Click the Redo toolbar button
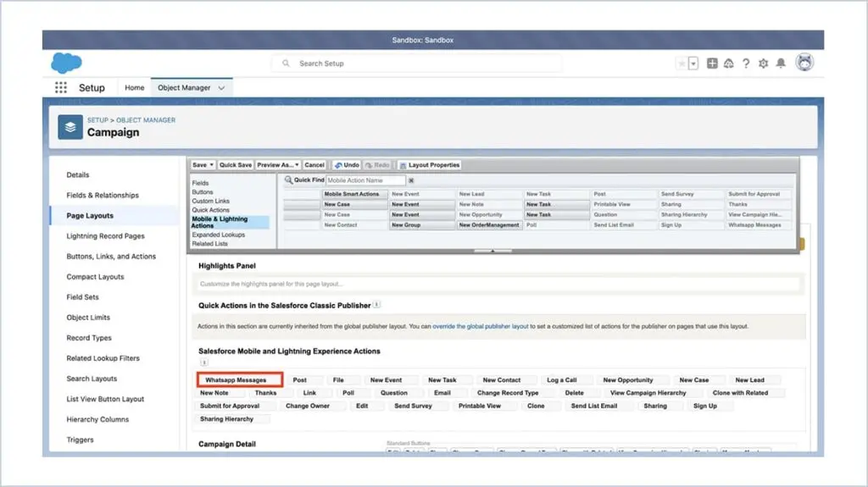The image size is (868, 487). pyautogui.click(x=377, y=165)
